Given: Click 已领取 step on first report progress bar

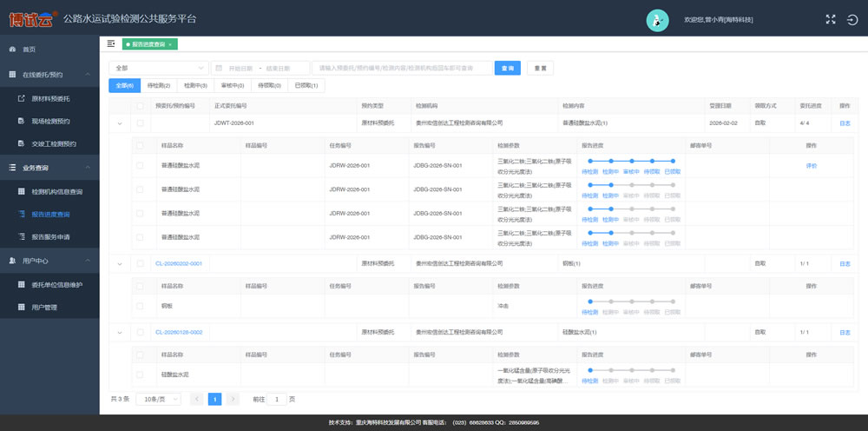Looking at the screenshot, I should pyautogui.click(x=673, y=171).
